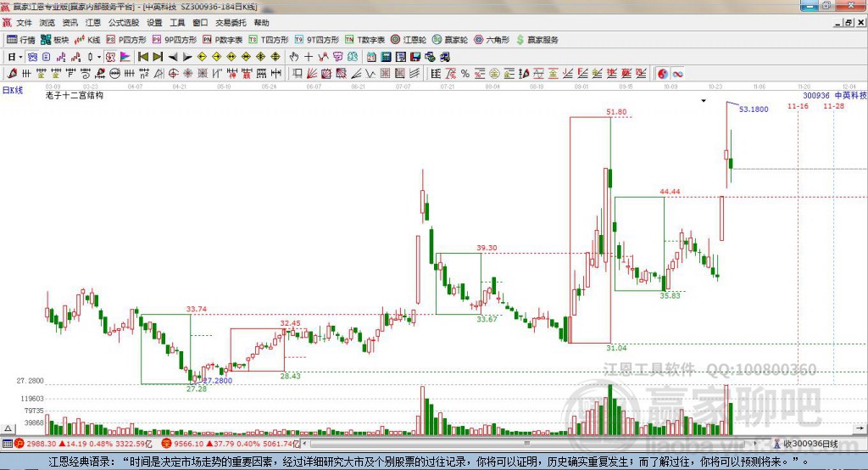Open the 六角形 hexagon tool
The width and height of the screenshot is (868, 470).
click(x=492, y=40)
